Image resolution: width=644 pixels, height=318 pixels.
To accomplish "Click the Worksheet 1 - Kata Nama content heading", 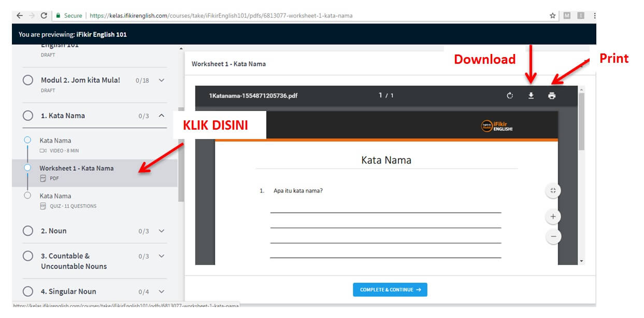I will pos(228,64).
